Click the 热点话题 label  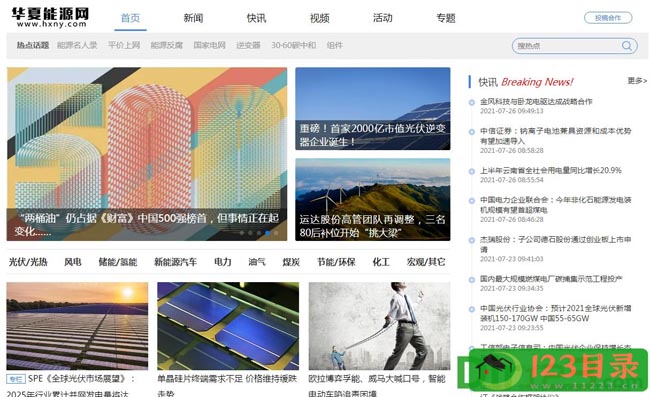33,45
